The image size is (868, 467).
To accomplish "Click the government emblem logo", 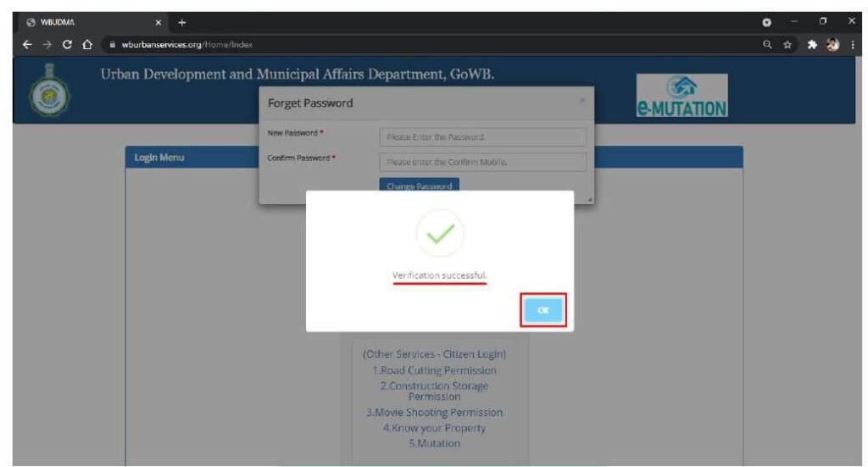I will tap(49, 91).
